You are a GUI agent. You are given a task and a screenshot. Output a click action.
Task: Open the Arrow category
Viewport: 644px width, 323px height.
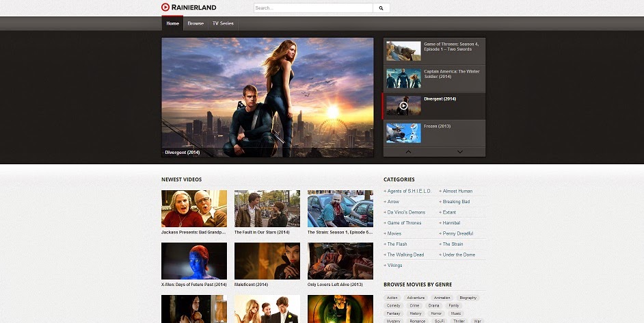pyautogui.click(x=393, y=202)
